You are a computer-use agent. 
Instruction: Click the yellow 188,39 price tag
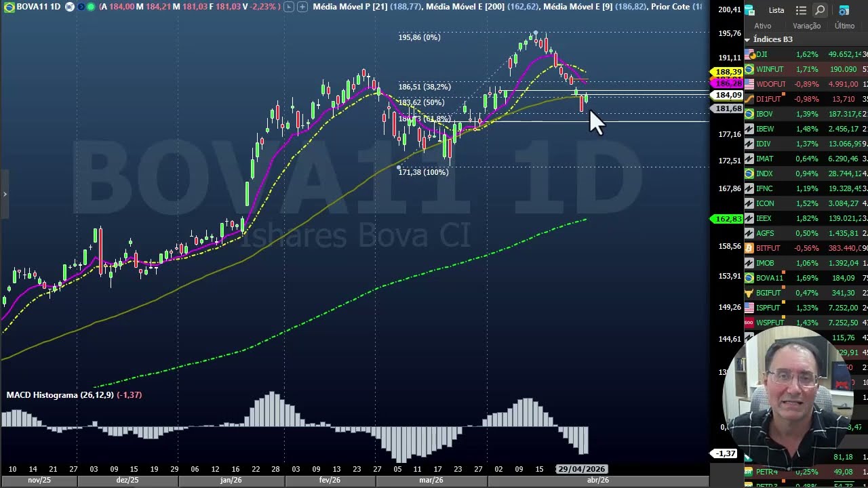[727, 72]
